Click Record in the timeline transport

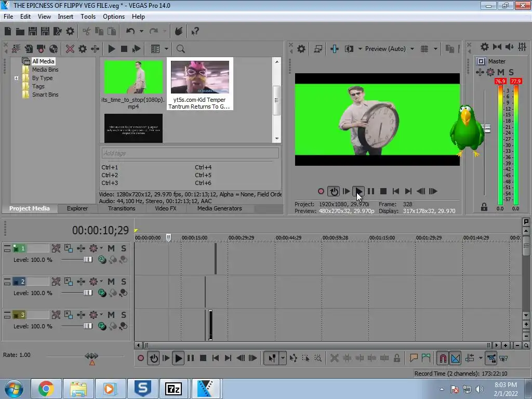[140, 358]
